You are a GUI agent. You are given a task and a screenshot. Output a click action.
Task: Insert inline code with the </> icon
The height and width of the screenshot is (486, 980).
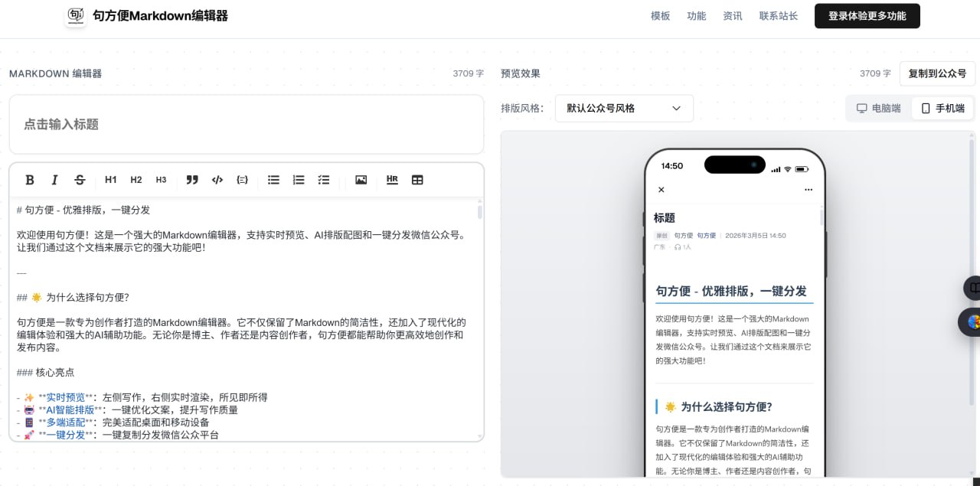point(217,180)
